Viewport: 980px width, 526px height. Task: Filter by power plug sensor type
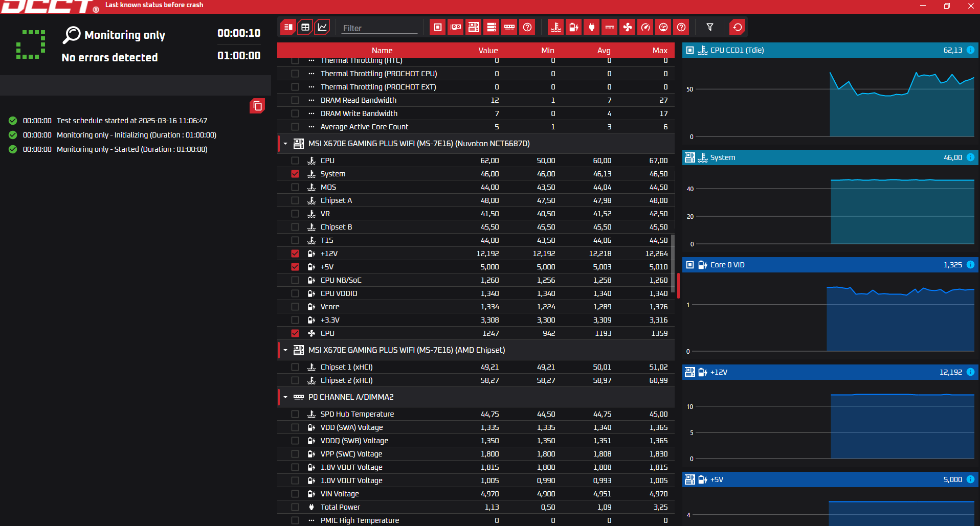(x=592, y=27)
